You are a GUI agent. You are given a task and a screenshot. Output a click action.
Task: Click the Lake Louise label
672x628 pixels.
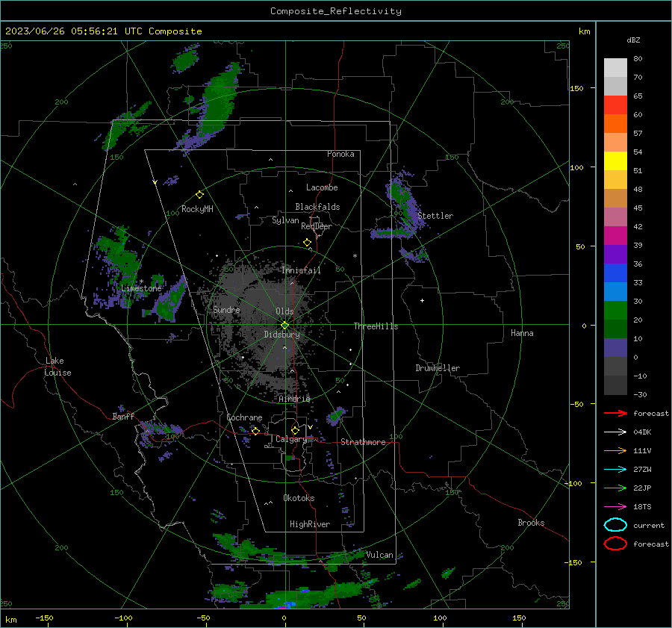[x=57, y=367]
